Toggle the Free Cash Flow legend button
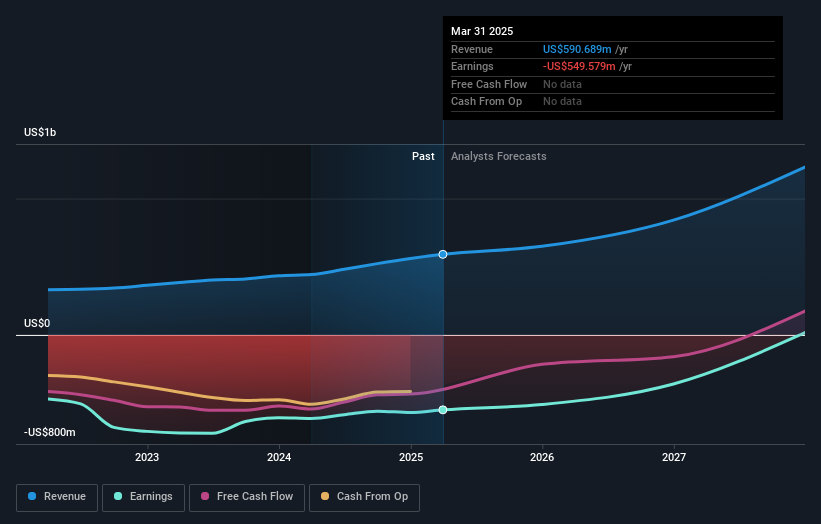Viewport: 821px width, 524px height. coord(247,497)
